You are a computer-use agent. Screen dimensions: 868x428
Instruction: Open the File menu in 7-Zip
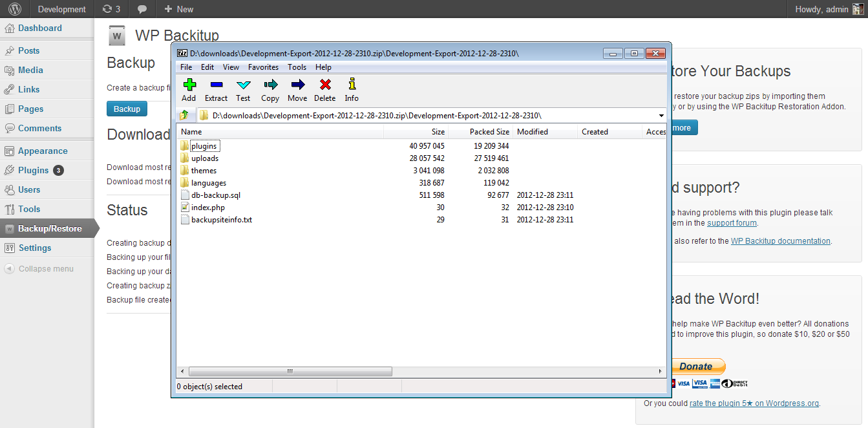pos(186,67)
